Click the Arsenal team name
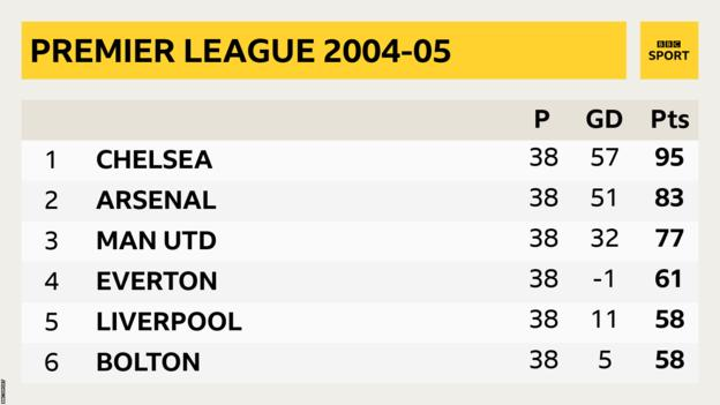The height and width of the screenshot is (405, 720). coord(156,200)
